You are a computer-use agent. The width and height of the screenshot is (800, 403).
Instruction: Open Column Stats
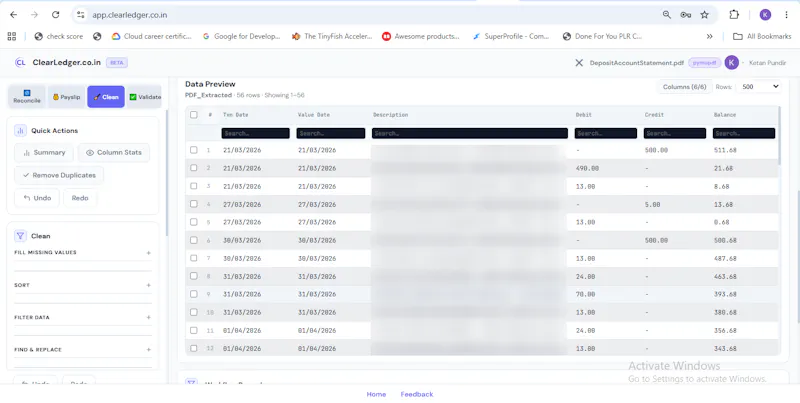click(114, 153)
